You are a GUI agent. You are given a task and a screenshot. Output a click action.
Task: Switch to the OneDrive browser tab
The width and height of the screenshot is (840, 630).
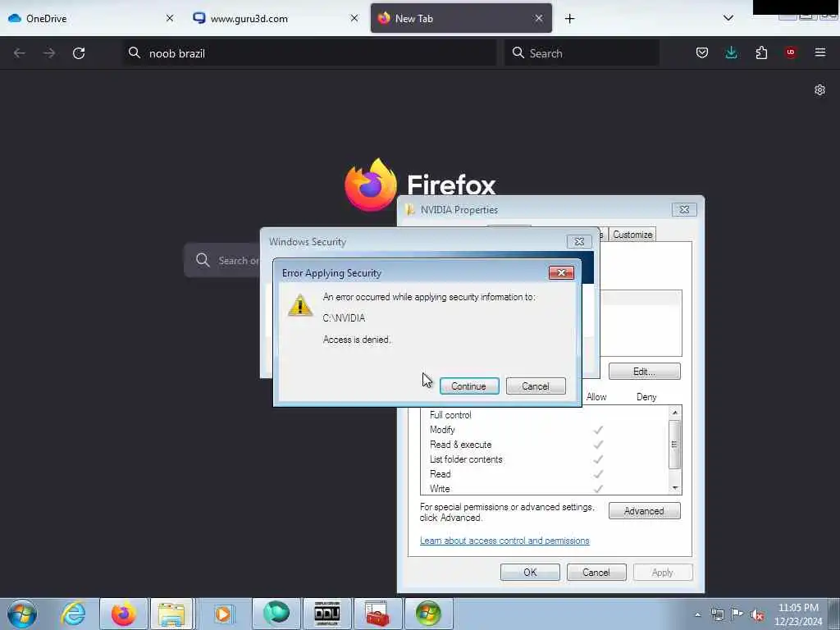point(91,18)
